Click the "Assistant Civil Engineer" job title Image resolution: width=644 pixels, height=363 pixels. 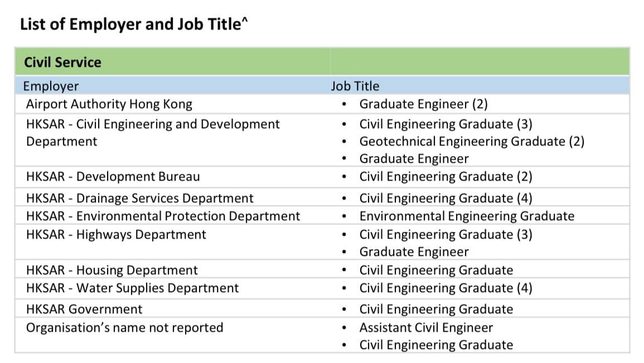pos(426,328)
